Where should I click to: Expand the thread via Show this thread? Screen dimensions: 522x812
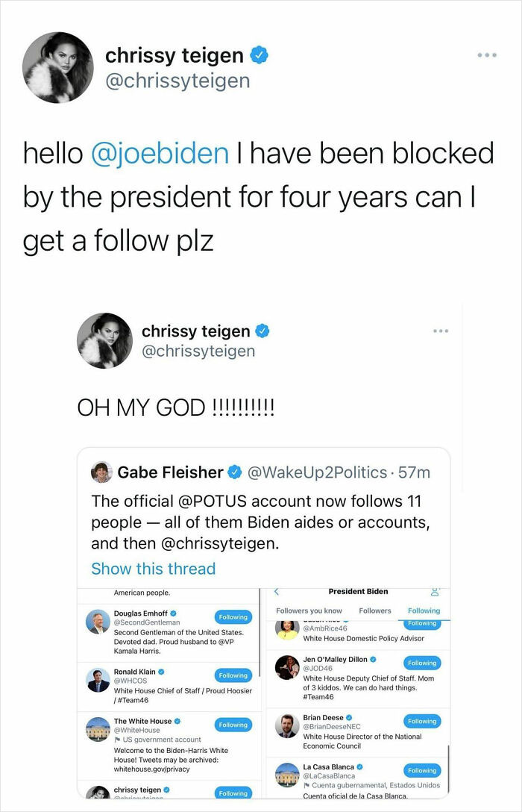154,569
